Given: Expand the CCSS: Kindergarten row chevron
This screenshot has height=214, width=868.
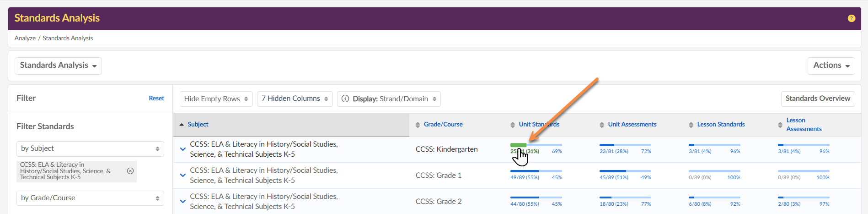Looking at the screenshot, I should (x=183, y=149).
